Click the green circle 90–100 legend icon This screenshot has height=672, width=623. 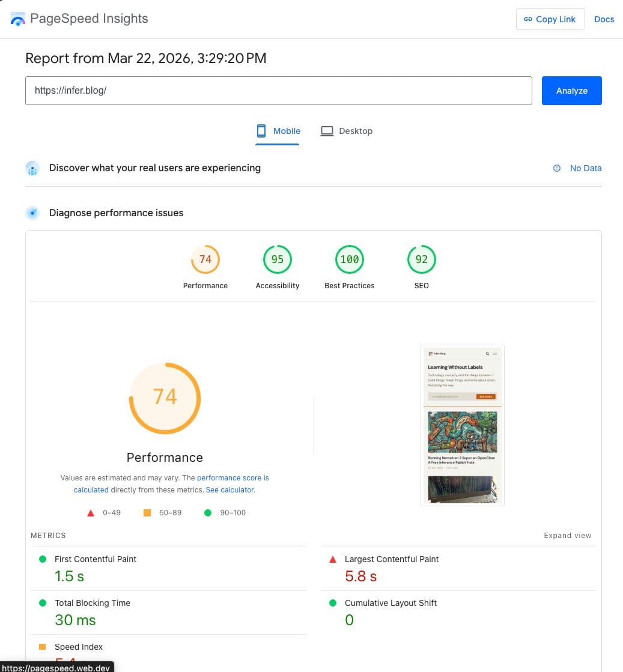tap(207, 513)
